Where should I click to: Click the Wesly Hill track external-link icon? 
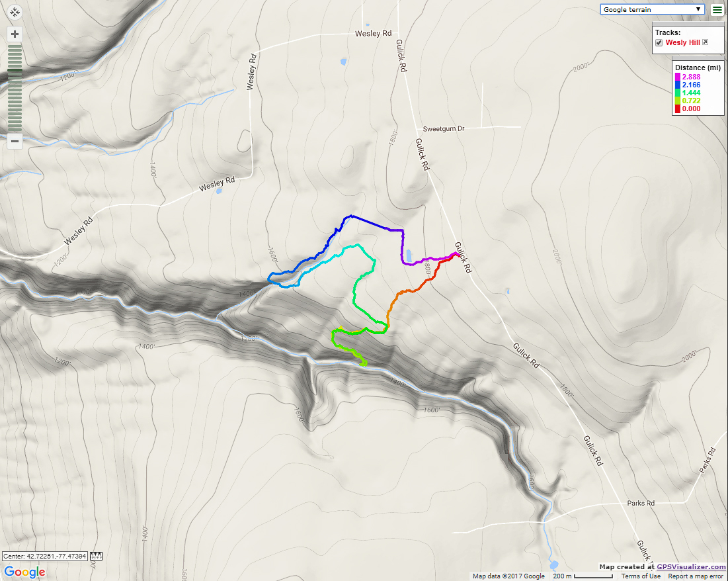705,42
